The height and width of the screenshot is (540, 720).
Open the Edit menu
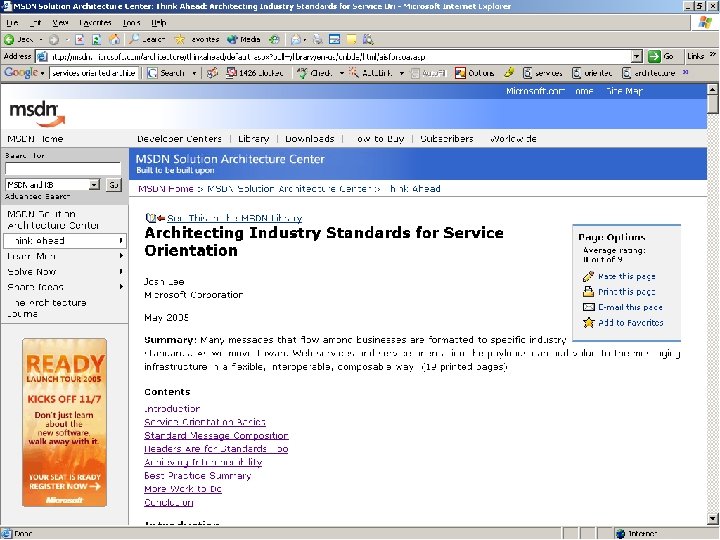coord(35,22)
